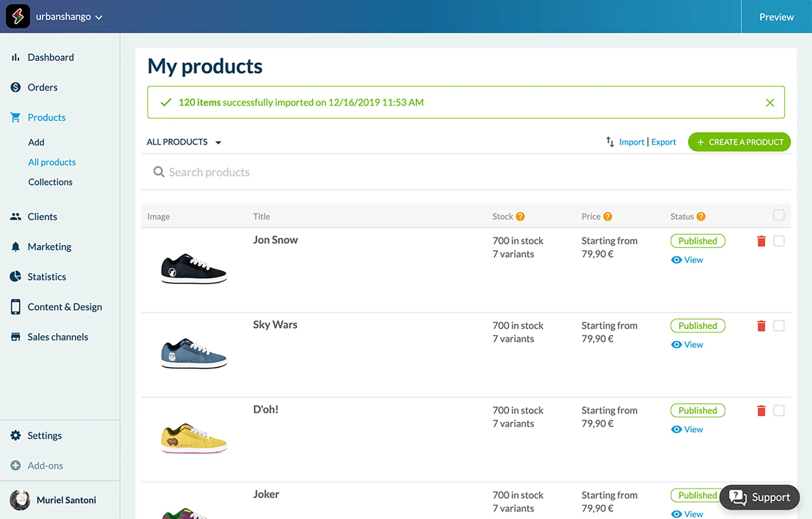Check the select-all checkbox in table header
This screenshot has height=519, width=812.
[779, 215]
